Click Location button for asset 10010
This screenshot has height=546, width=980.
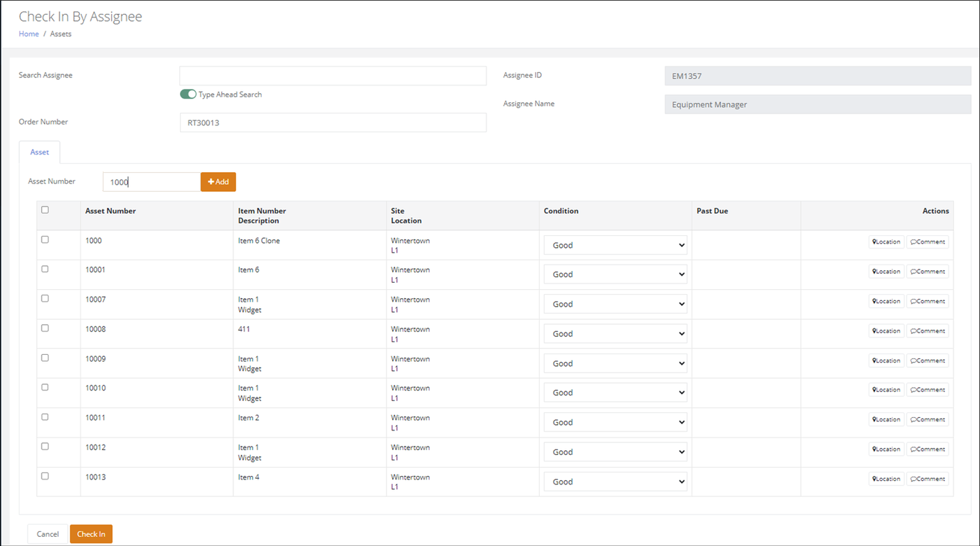[x=886, y=390]
